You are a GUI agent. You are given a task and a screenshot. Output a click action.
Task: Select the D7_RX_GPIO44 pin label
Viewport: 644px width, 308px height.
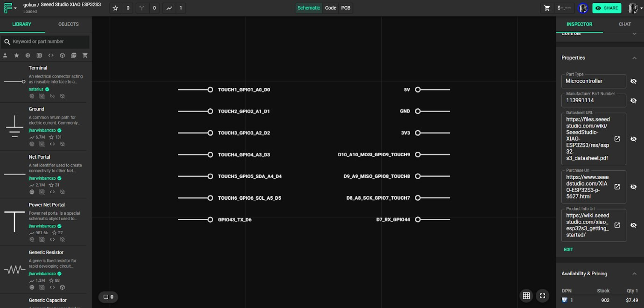tap(393, 220)
